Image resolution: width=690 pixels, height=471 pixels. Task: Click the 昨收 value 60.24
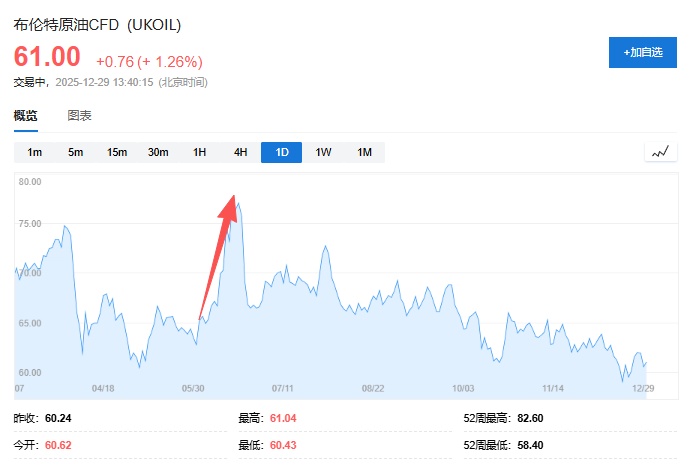59,419
